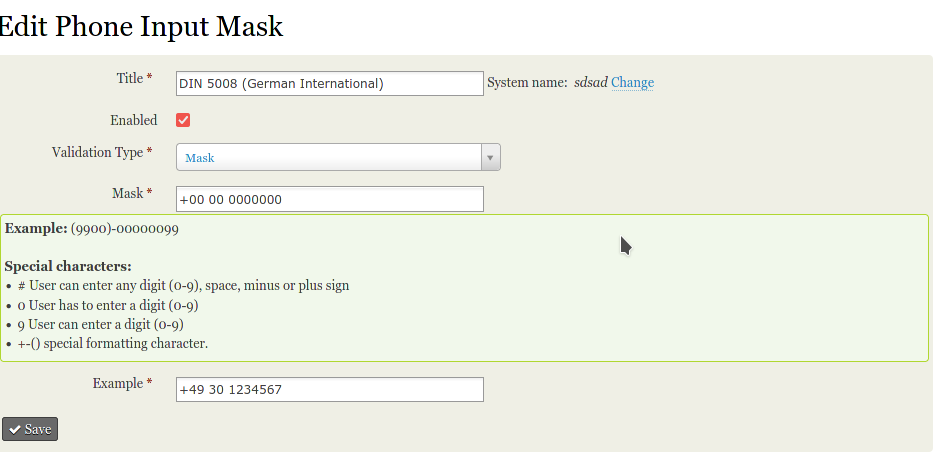Click the Title text input field
The image size is (935, 463).
tap(329, 84)
